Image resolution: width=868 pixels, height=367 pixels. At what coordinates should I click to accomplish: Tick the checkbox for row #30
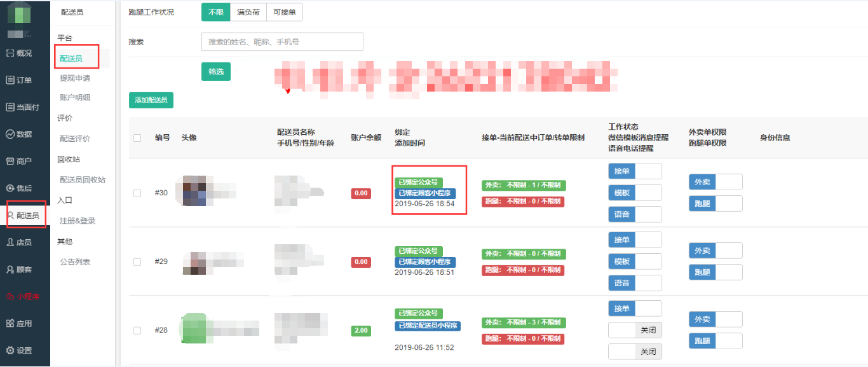(137, 193)
